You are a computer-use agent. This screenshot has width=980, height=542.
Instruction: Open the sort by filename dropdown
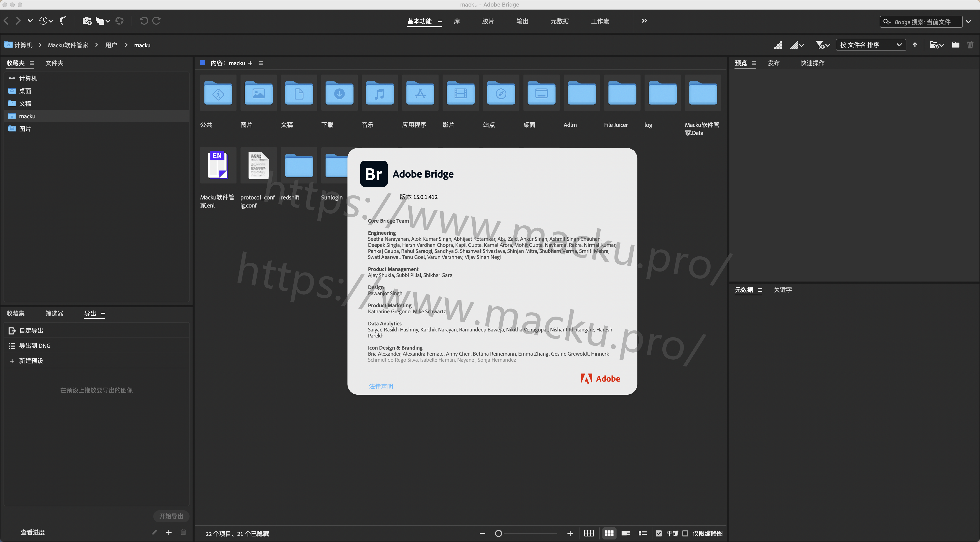[x=870, y=45]
